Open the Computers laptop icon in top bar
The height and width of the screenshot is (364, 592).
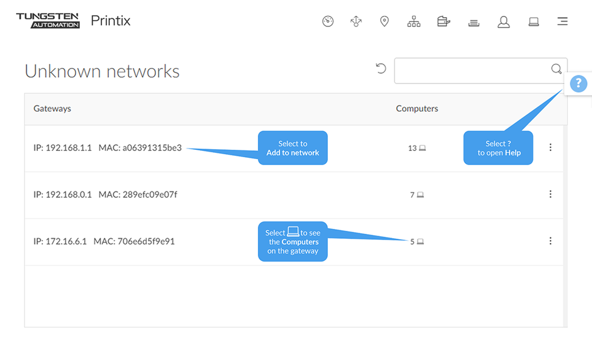tap(534, 21)
